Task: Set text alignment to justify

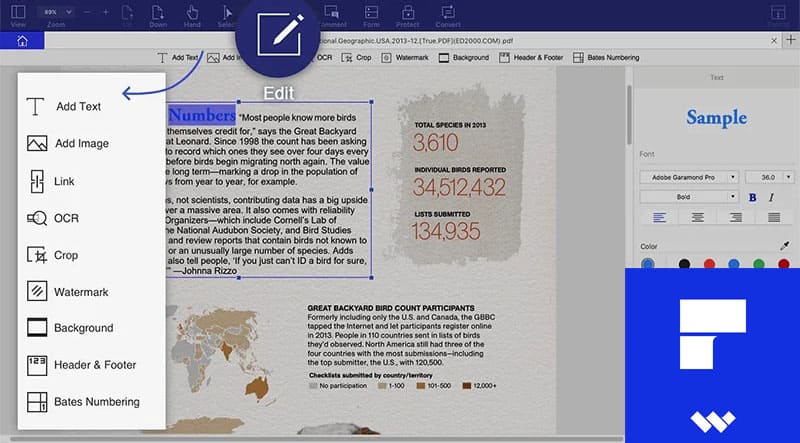Action: click(774, 217)
